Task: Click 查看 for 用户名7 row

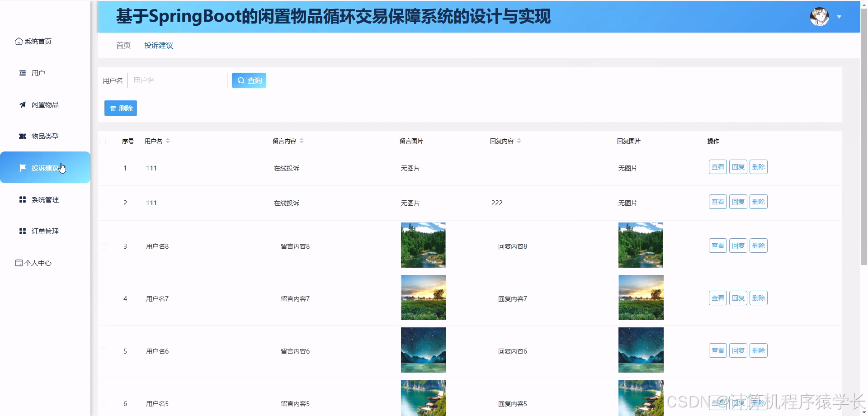Action: click(718, 298)
